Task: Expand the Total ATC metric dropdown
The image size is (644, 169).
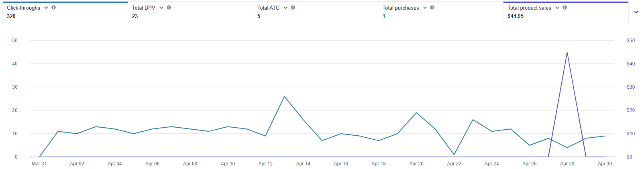Action: (285, 8)
